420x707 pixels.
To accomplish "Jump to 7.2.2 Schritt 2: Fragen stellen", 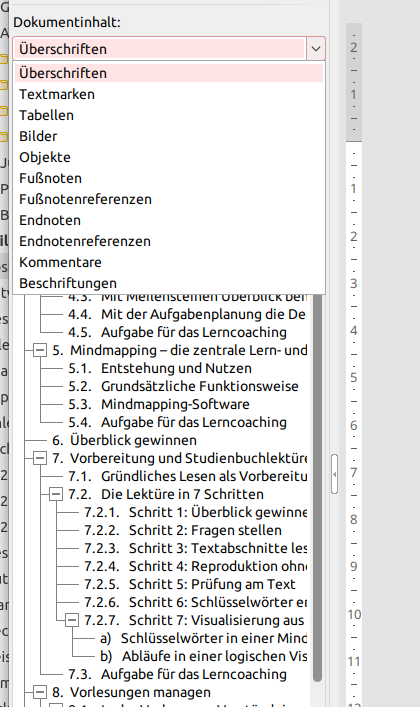I will tap(183, 531).
